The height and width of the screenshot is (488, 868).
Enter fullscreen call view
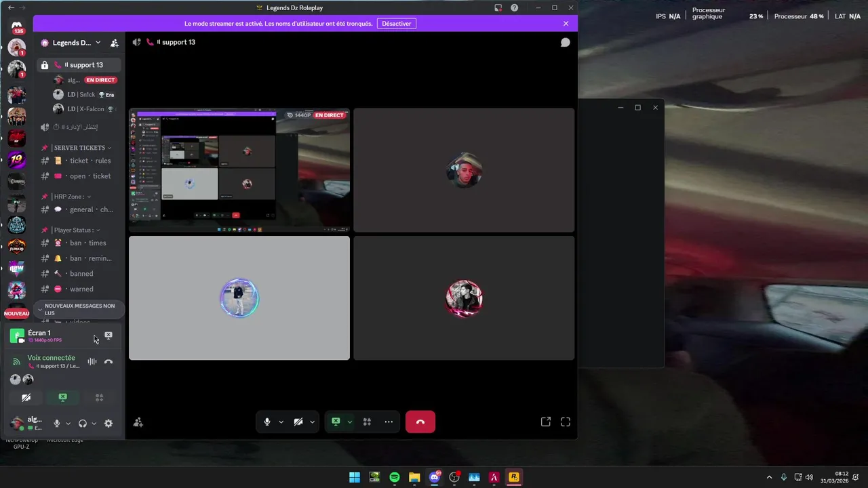[x=566, y=422]
